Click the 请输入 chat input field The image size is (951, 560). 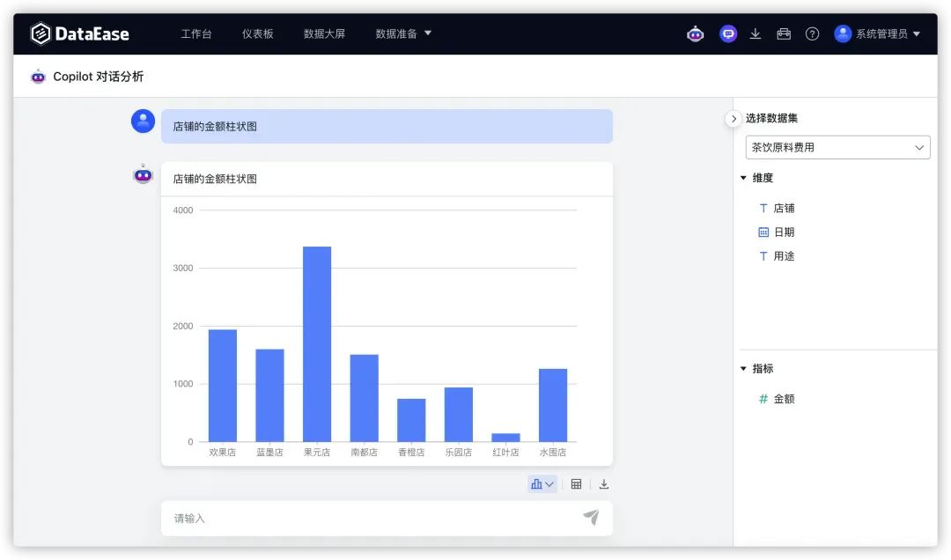(x=370, y=519)
